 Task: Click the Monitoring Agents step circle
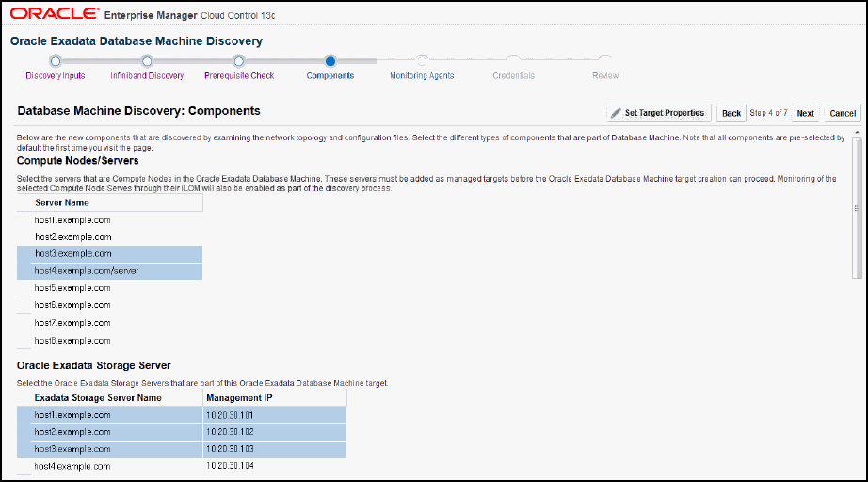tap(422, 59)
